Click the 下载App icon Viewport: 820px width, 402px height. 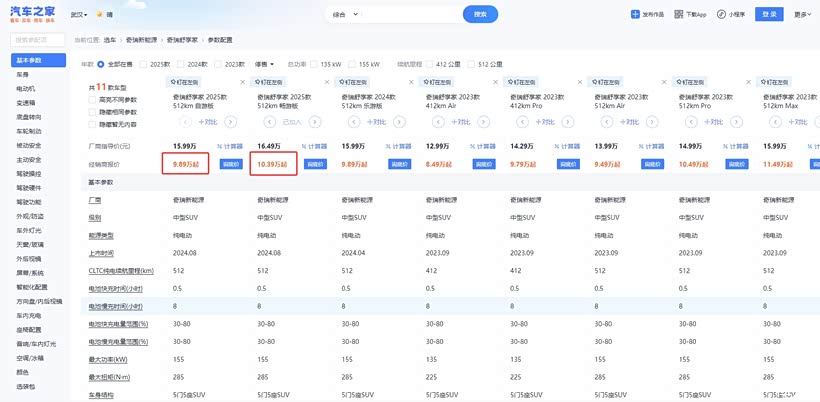(x=679, y=14)
